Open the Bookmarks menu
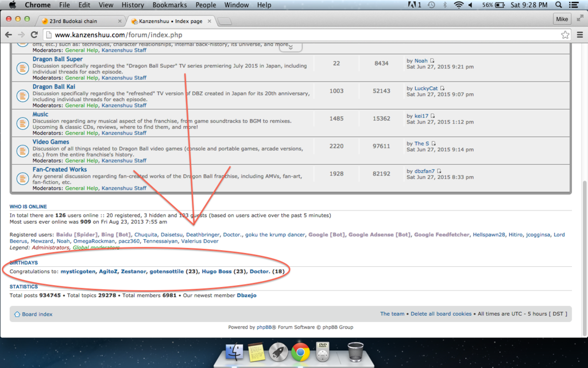 click(169, 5)
